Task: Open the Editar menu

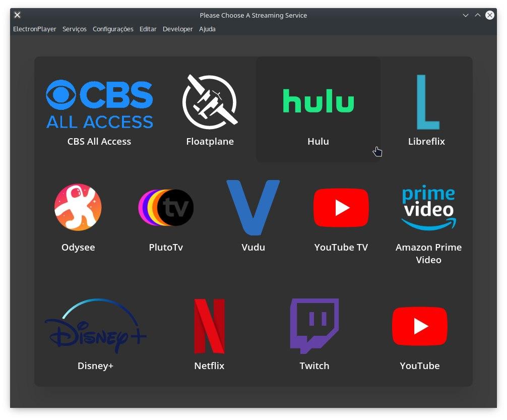Action: [x=148, y=29]
